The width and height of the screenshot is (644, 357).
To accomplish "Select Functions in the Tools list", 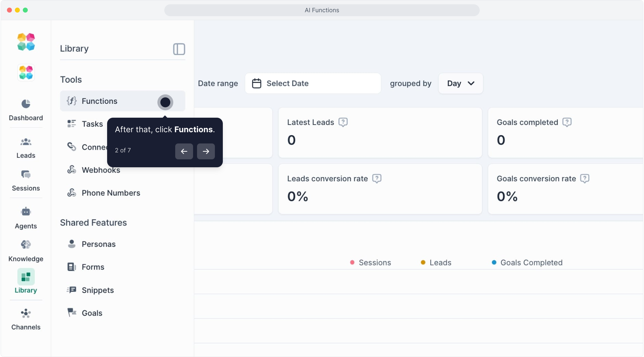I will pyautogui.click(x=100, y=101).
